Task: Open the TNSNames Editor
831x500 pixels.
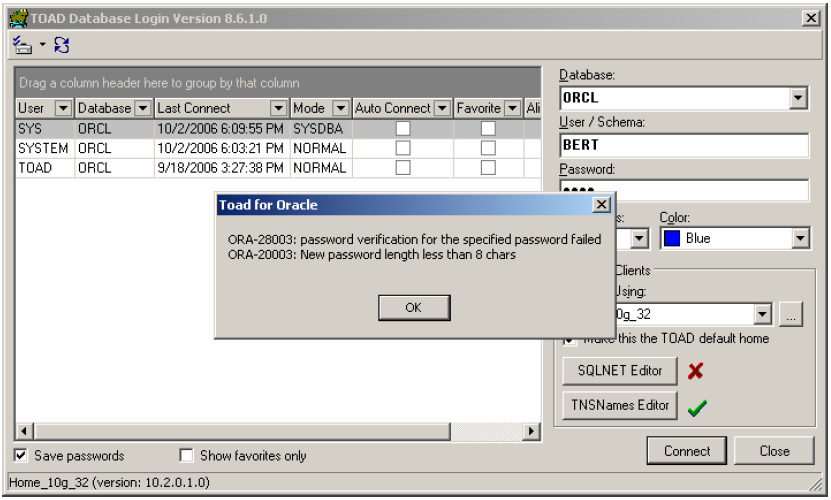Action: pyautogui.click(x=620, y=405)
